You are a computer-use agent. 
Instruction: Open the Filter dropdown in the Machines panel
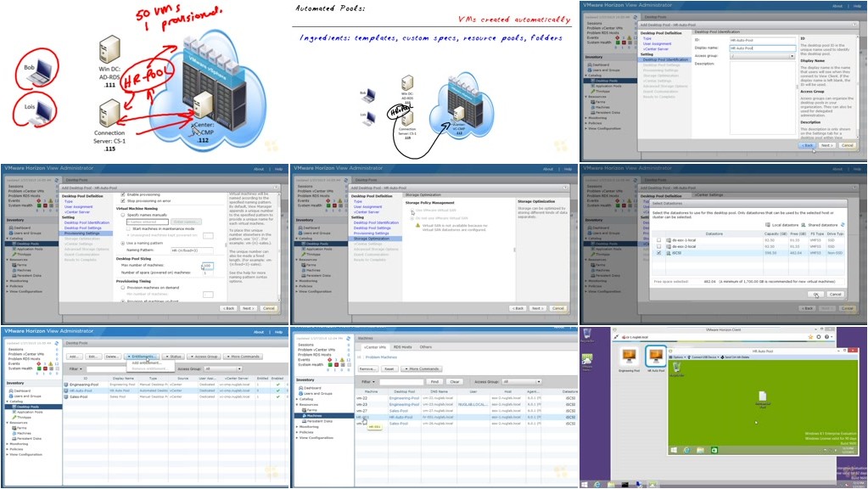[369, 381]
